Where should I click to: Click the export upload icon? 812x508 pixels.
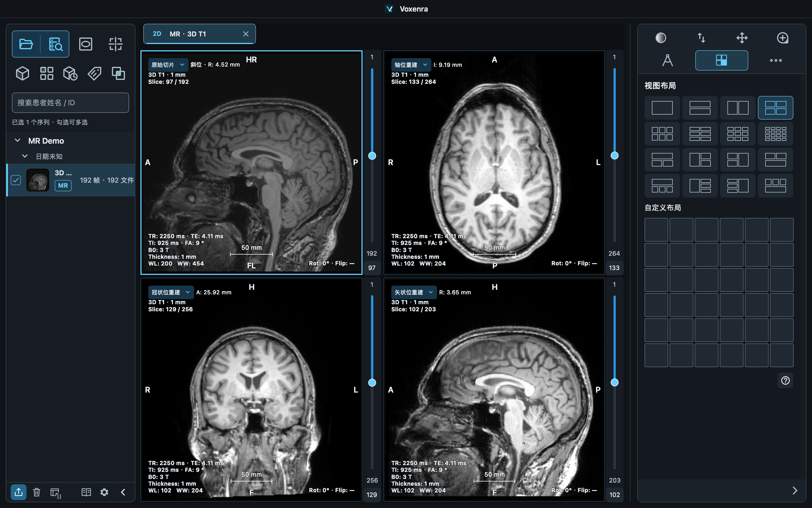pos(18,492)
